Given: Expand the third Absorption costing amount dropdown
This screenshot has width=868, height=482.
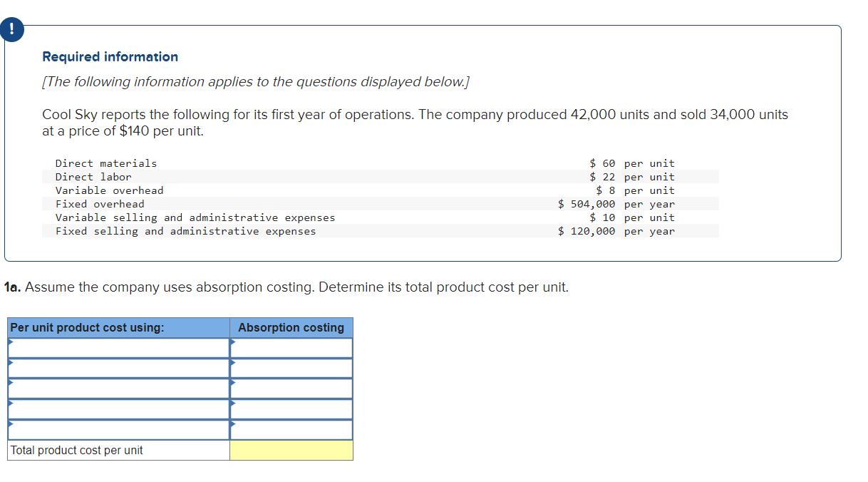Looking at the screenshot, I should click(290, 389).
